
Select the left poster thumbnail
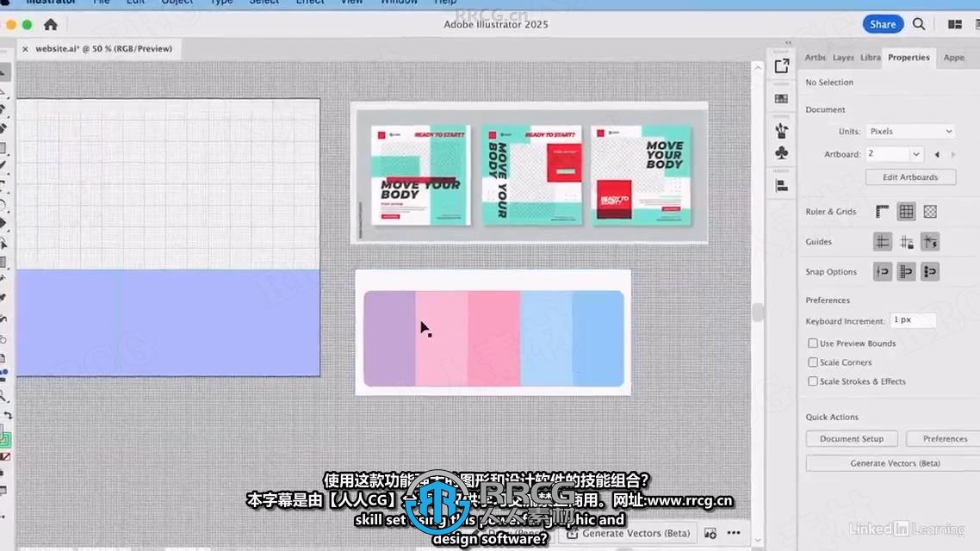pos(420,175)
